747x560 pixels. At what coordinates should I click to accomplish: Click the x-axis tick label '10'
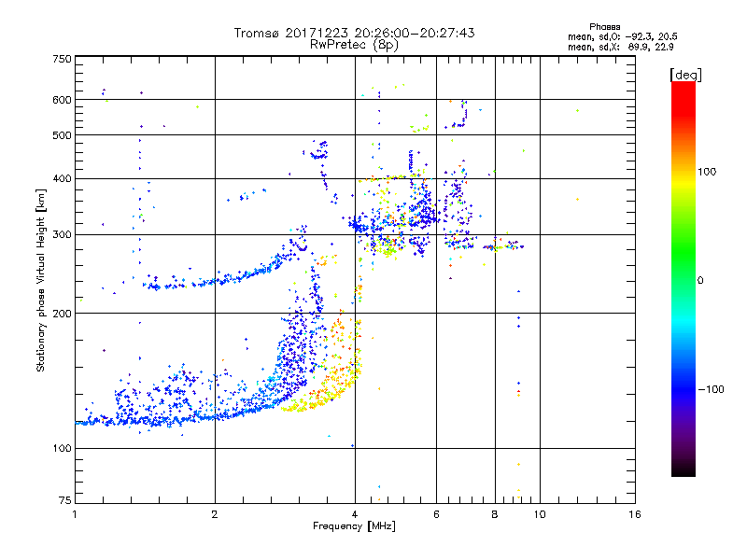[540, 514]
